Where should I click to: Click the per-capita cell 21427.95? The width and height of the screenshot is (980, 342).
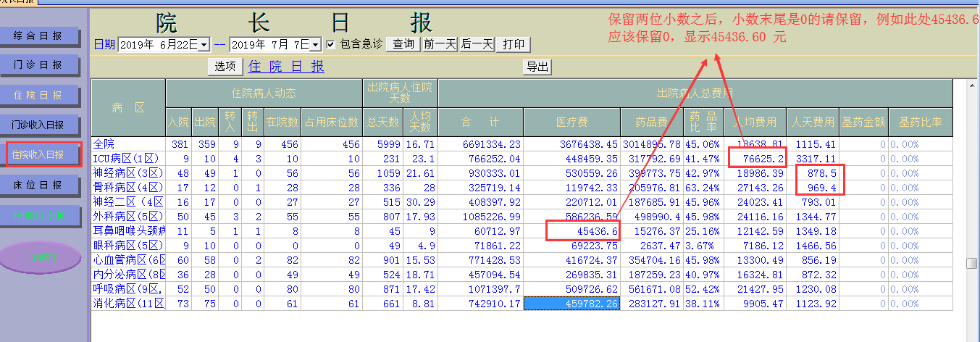click(x=755, y=288)
